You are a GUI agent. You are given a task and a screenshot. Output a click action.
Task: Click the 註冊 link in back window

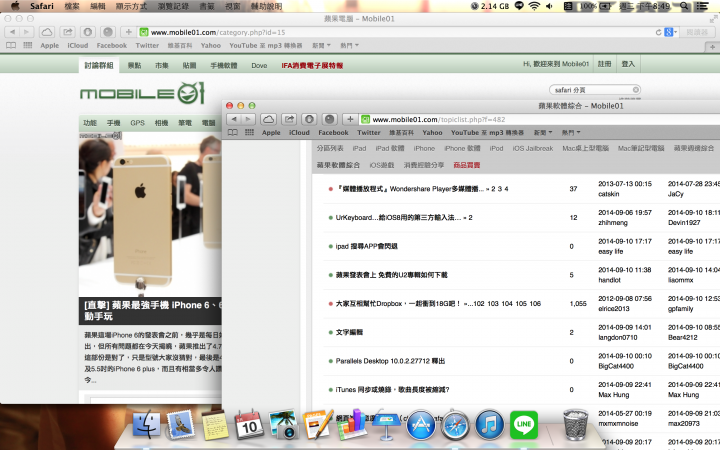pyautogui.click(x=604, y=64)
